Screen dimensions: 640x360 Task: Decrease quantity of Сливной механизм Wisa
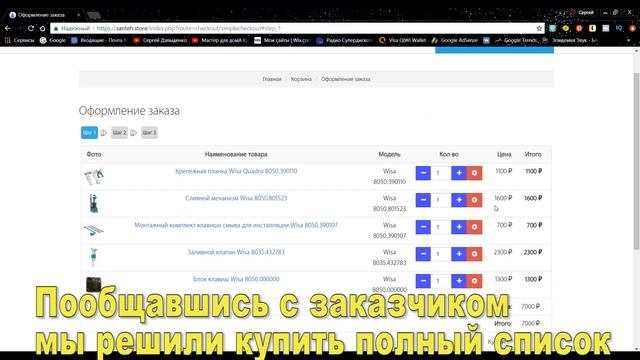pos(423,200)
